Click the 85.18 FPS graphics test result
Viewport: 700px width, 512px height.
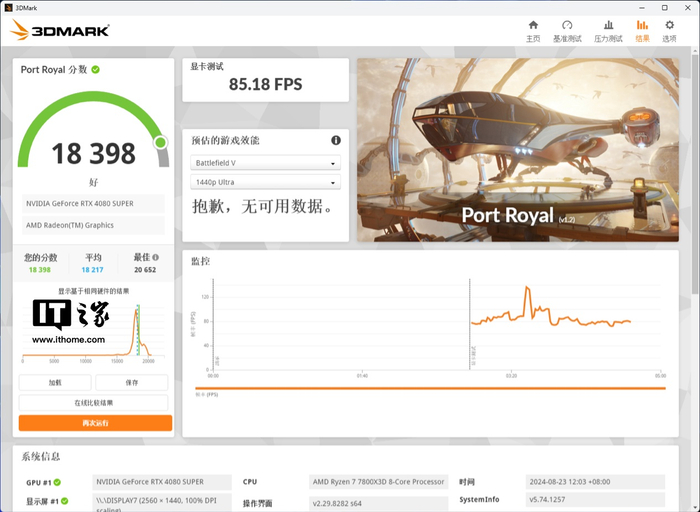pyautogui.click(x=266, y=84)
